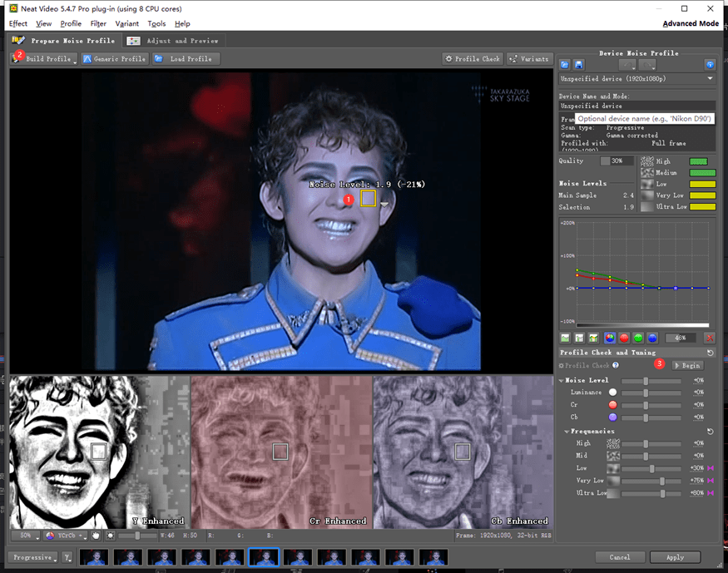
Task: Toggle the Ultra Low frequency pink marker
Action: [711, 493]
